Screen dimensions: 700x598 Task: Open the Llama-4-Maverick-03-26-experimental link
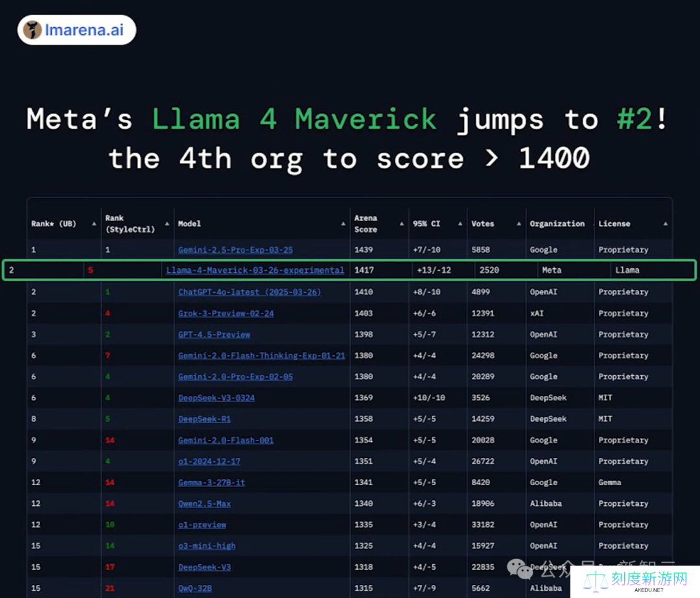(x=255, y=270)
